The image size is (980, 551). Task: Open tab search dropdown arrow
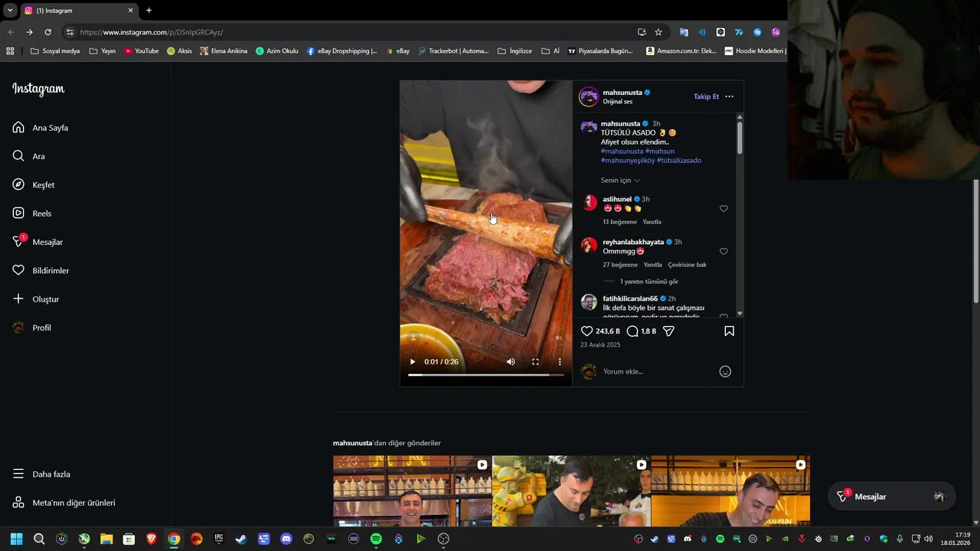tap(10, 11)
